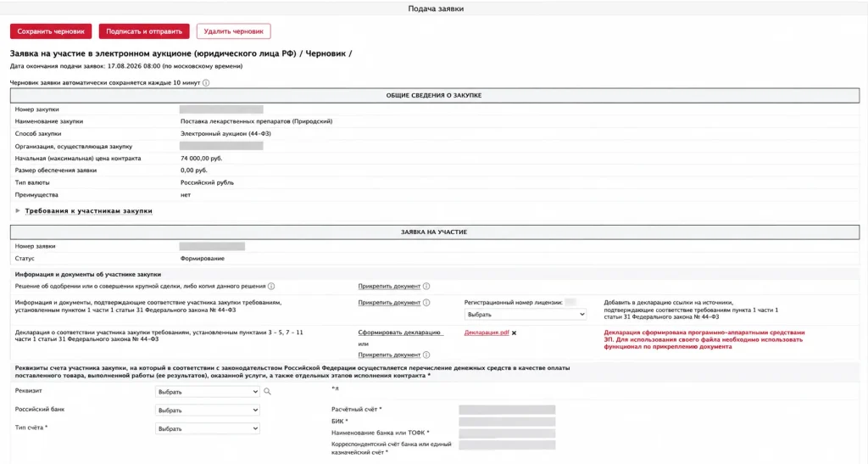
Task: Open the Российский банк dropdown
Action: [x=207, y=411]
